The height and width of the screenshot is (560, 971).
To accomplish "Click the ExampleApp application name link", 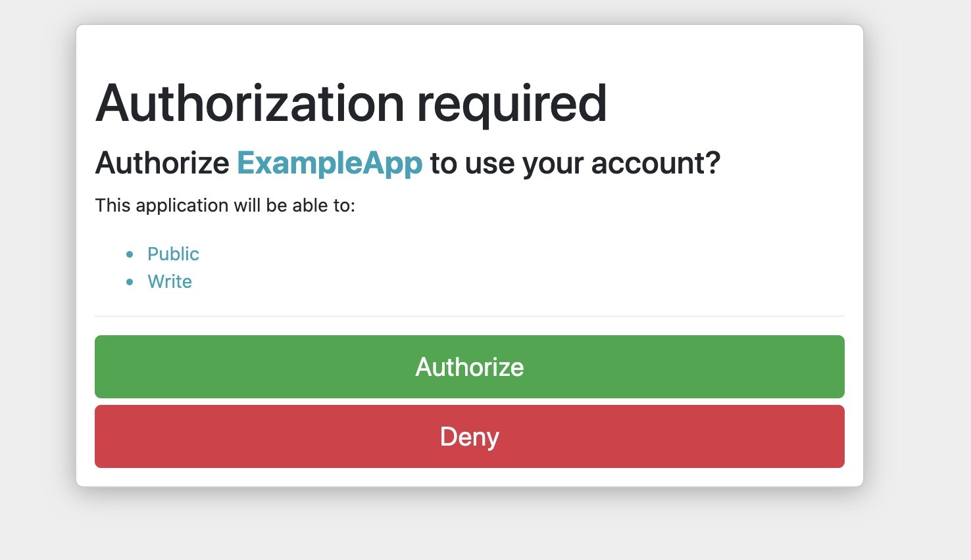I will (x=330, y=163).
